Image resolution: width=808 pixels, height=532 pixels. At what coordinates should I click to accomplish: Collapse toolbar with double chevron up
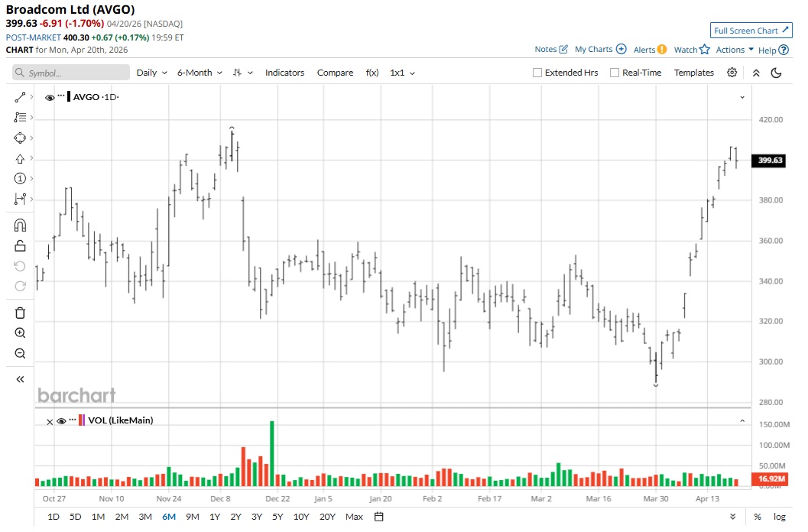pos(756,73)
